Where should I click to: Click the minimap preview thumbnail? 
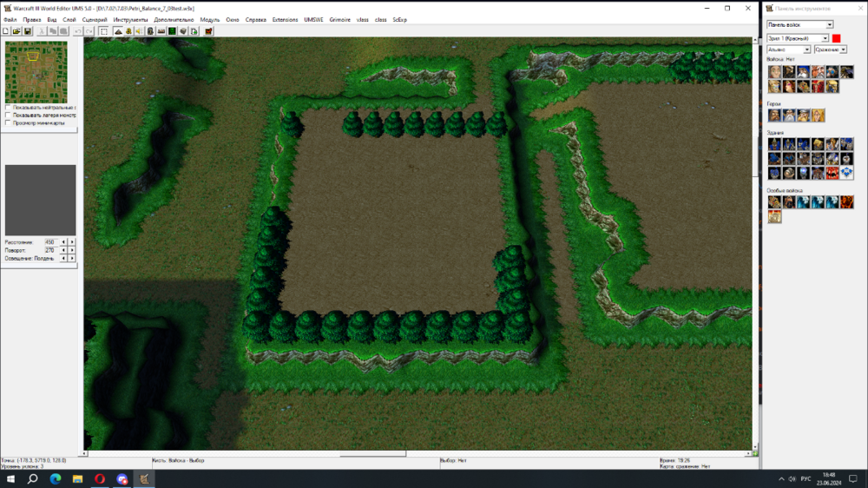click(x=36, y=72)
